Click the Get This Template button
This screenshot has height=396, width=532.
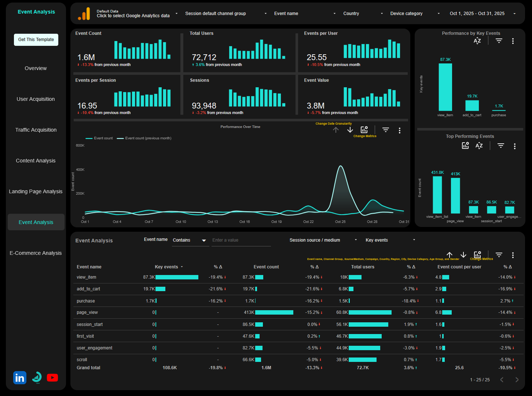tap(36, 40)
